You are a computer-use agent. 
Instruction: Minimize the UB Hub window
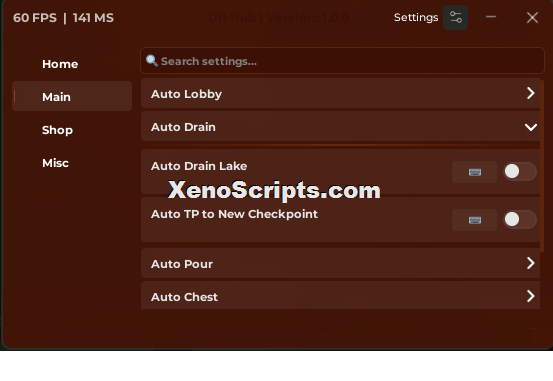[491, 17]
